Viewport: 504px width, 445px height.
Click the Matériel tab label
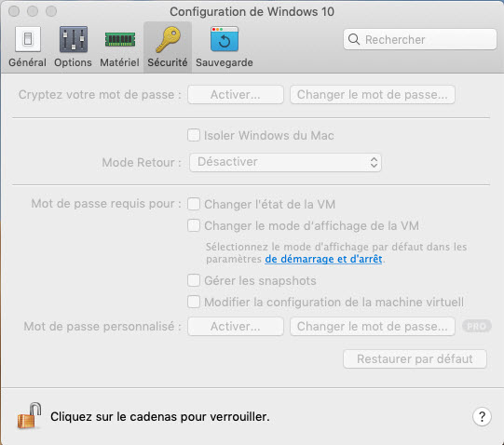(x=119, y=62)
